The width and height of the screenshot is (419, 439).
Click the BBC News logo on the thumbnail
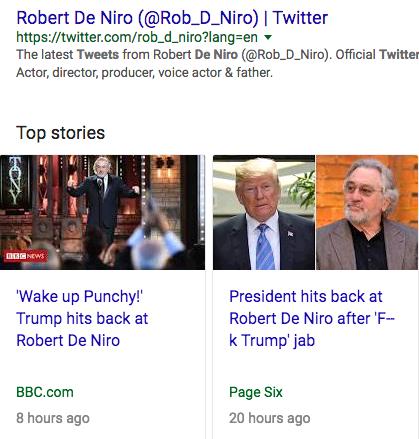pyautogui.click(x=26, y=256)
